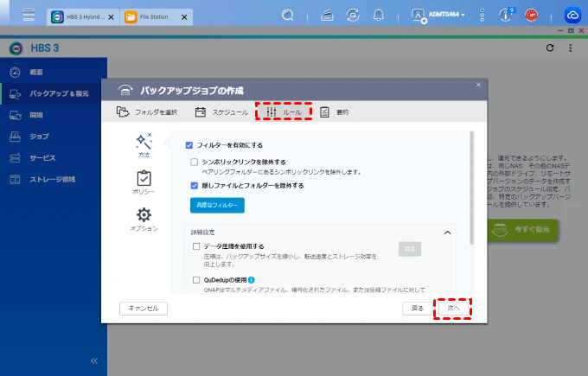Toggle シンボリックリンクを除外する checkbox

pos(194,162)
